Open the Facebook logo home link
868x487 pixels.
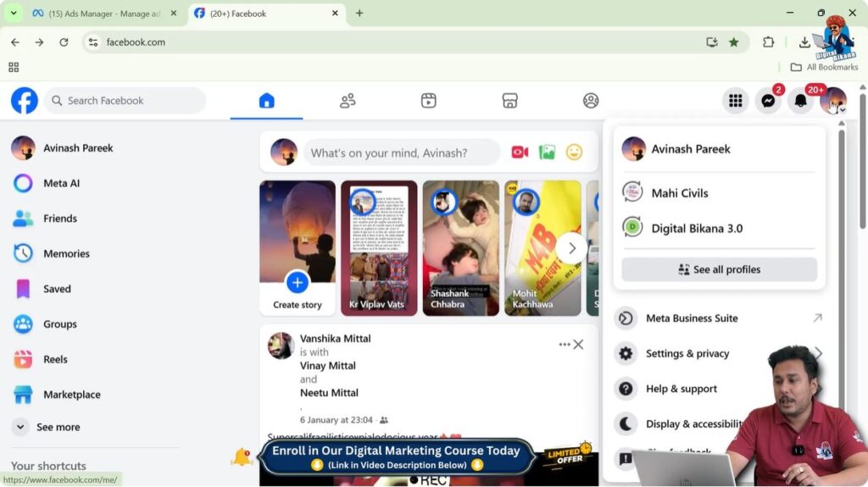(x=25, y=101)
